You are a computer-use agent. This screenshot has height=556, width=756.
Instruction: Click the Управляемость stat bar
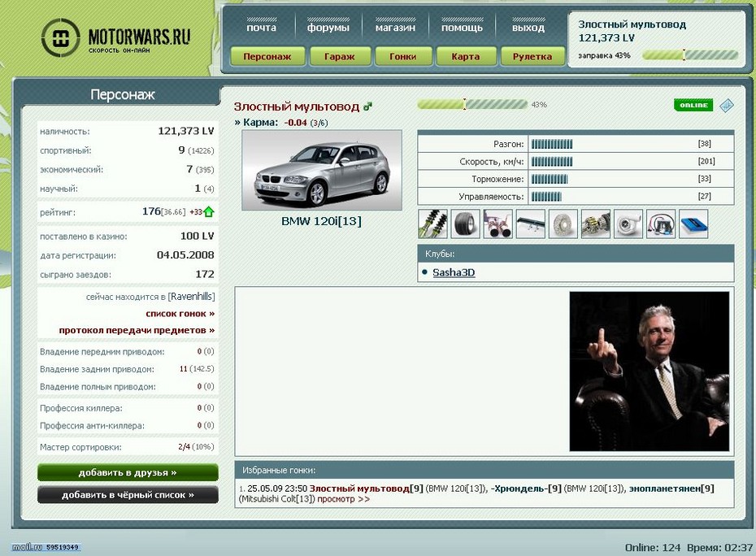click(x=546, y=197)
